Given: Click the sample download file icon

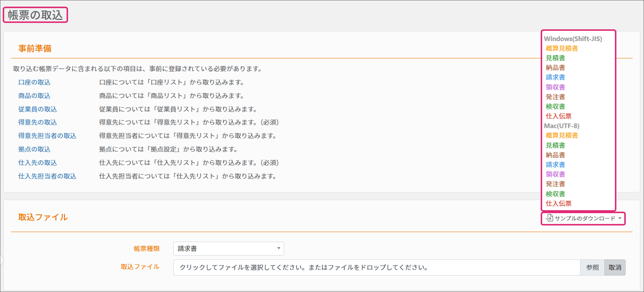Looking at the screenshot, I should tap(549, 218).
